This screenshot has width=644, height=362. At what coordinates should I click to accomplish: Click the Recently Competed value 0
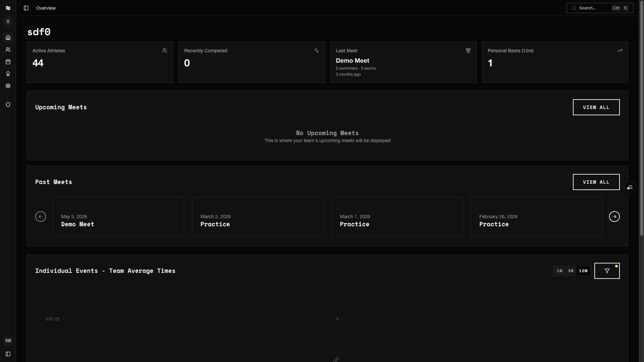pos(187,63)
